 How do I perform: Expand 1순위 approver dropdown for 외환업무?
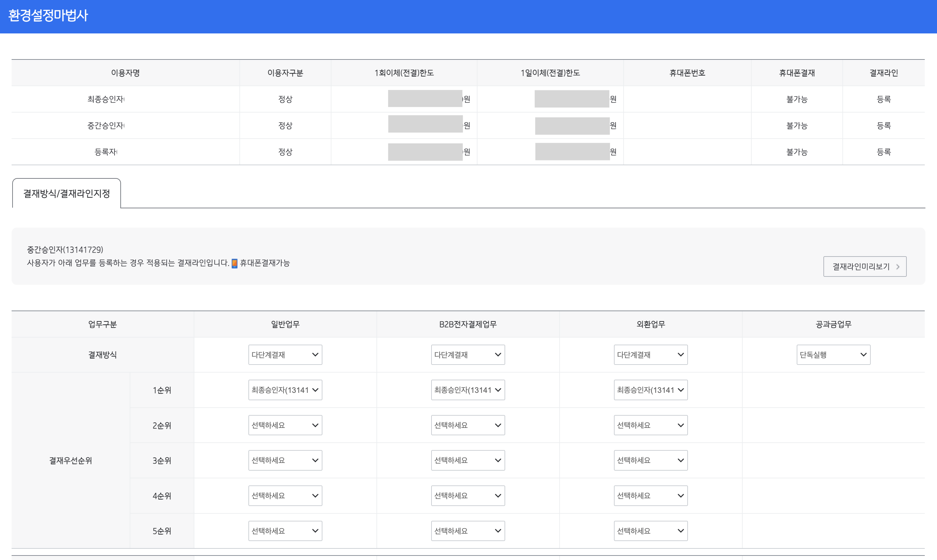pos(650,390)
